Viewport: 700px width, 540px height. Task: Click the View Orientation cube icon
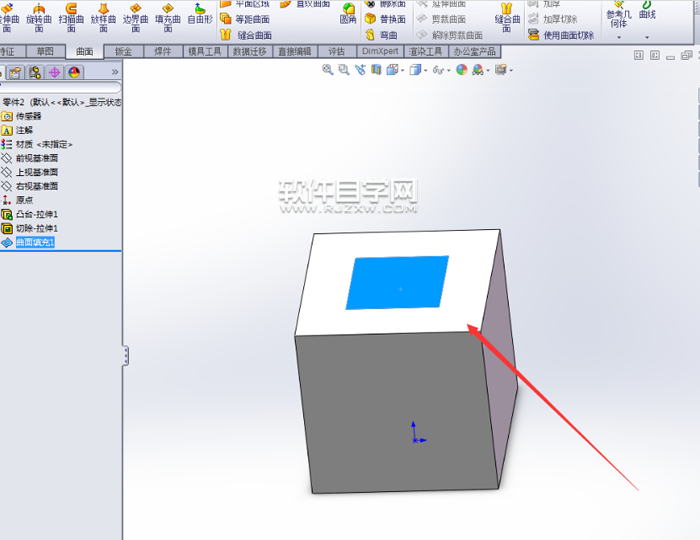click(x=392, y=70)
